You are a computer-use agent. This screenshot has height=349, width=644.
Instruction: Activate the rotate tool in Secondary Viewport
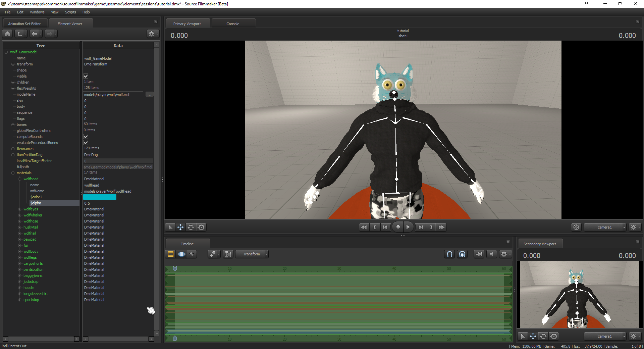click(543, 336)
